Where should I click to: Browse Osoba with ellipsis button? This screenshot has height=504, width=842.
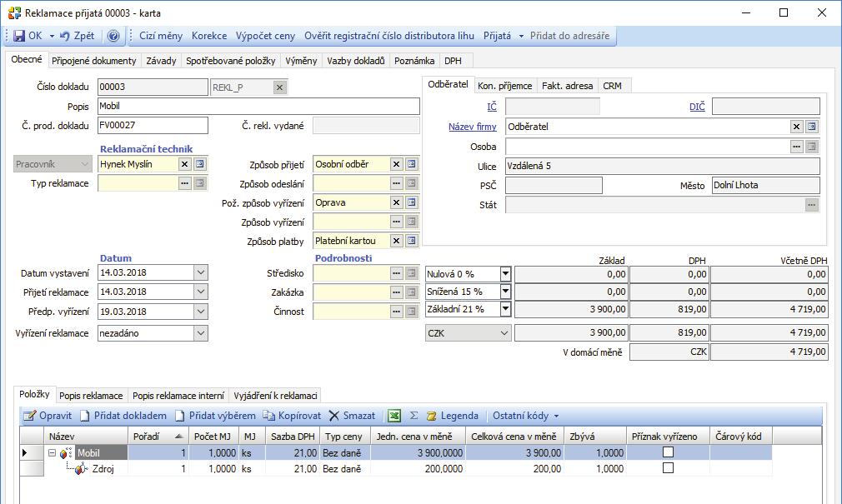click(x=797, y=147)
